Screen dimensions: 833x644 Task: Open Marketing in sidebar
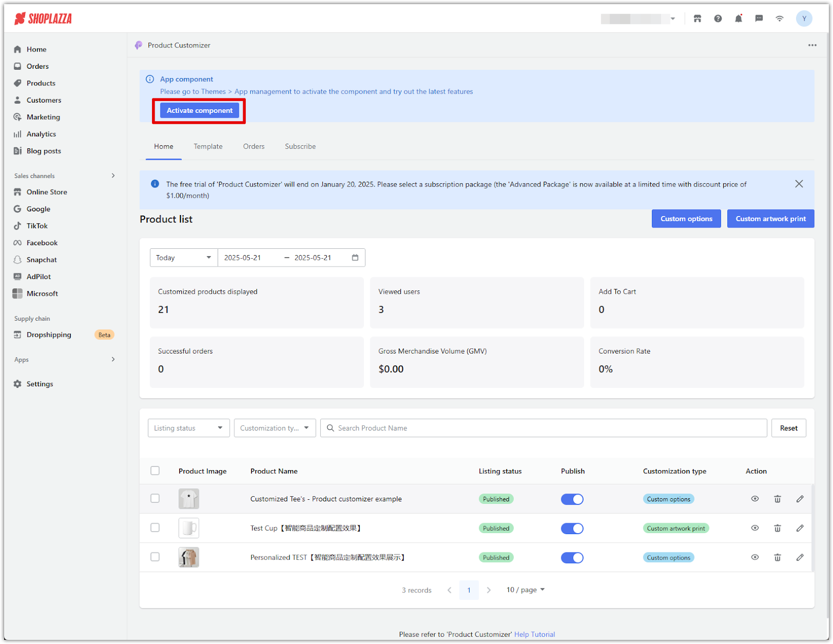[43, 117]
